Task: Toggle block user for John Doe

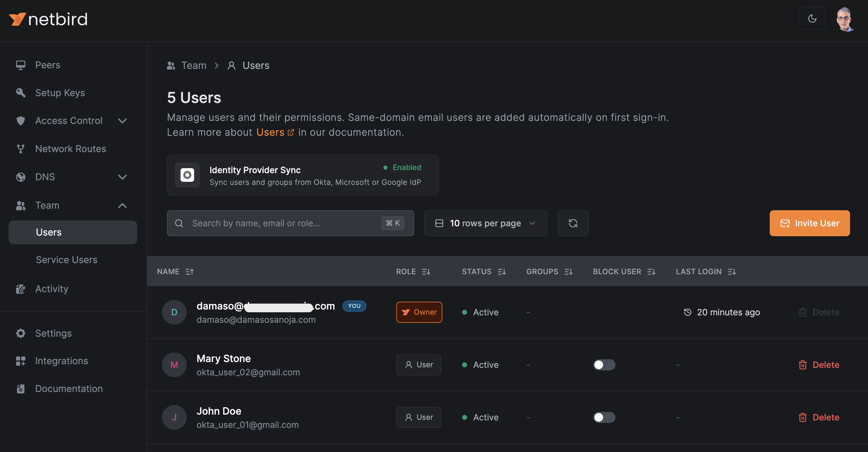Action: pos(603,417)
